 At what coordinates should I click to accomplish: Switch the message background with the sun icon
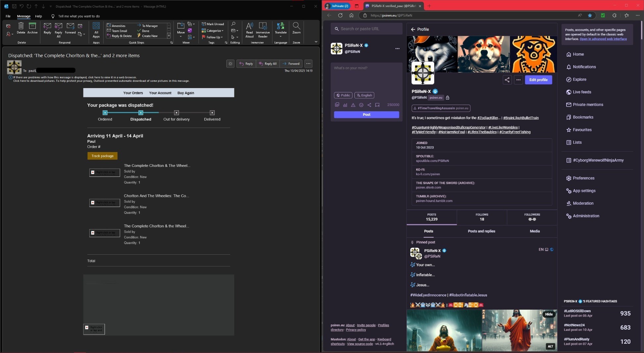tap(231, 64)
